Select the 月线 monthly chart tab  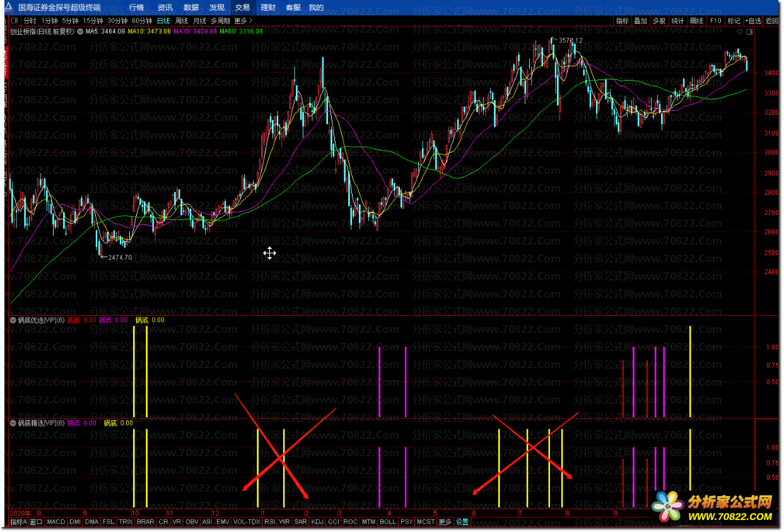click(199, 20)
